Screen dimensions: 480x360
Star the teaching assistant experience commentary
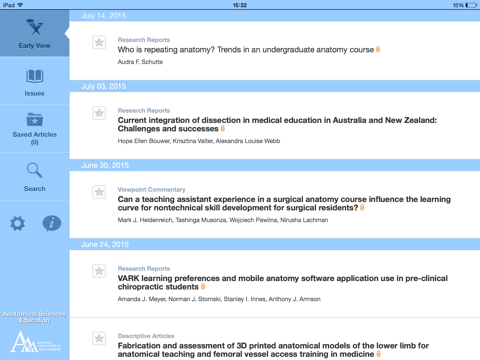[x=99, y=192]
